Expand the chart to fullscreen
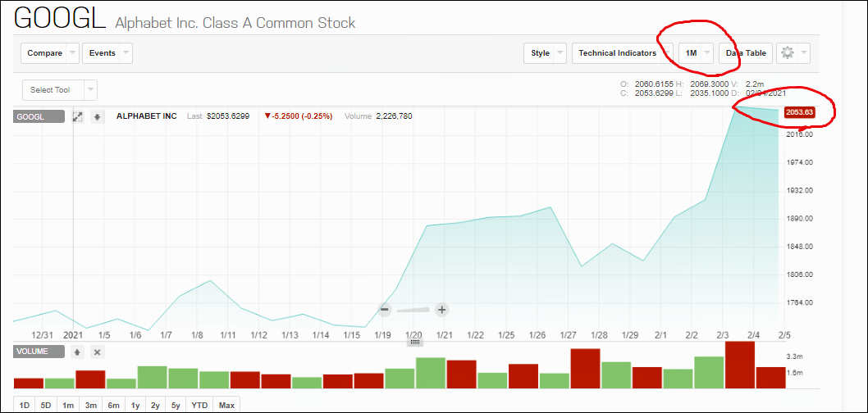Image resolution: width=868 pixels, height=413 pixels. click(78, 116)
